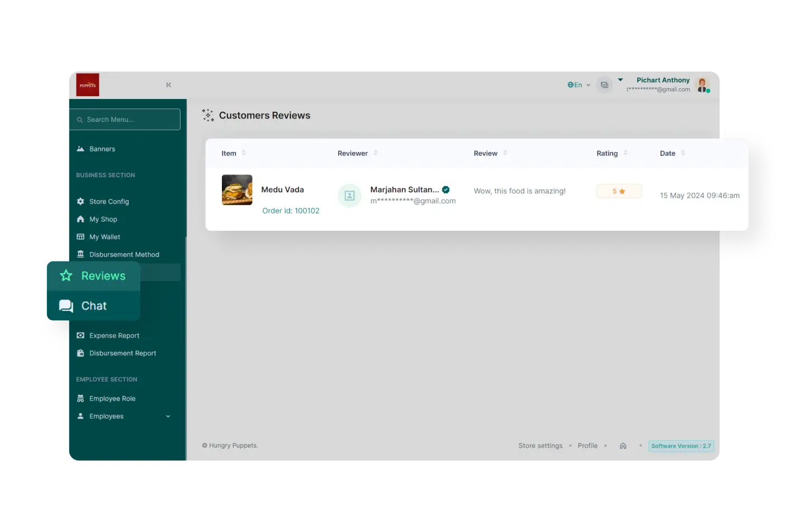Screen dimensions: 787x532
Task: Click the Reviews star icon
Action: point(67,275)
